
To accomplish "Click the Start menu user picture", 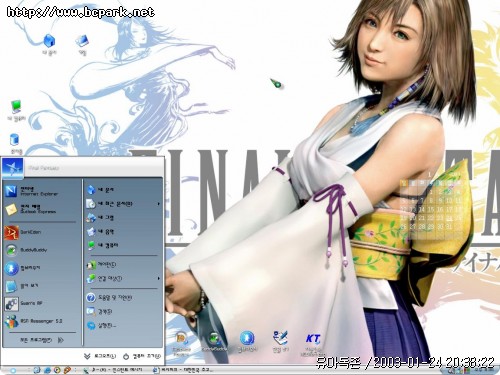I will (x=13, y=168).
